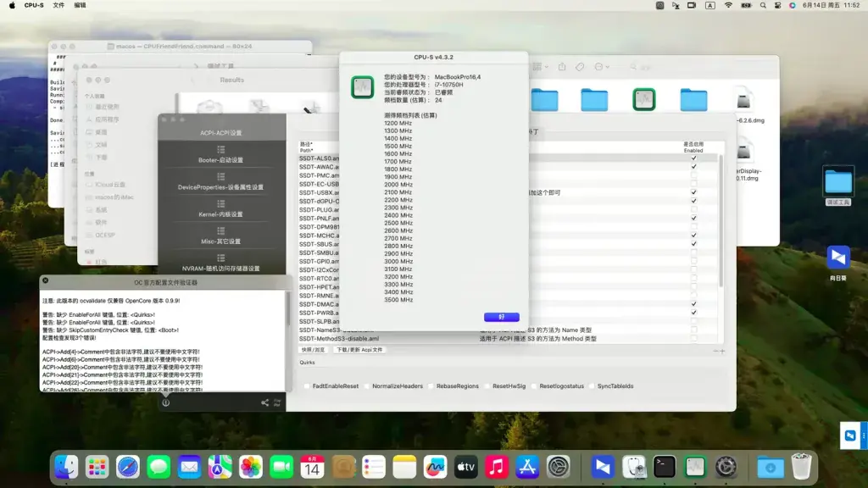This screenshot has height=488, width=868.
Task: Click the share icon in the dark bottom bar
Action: tap(264, 402)
